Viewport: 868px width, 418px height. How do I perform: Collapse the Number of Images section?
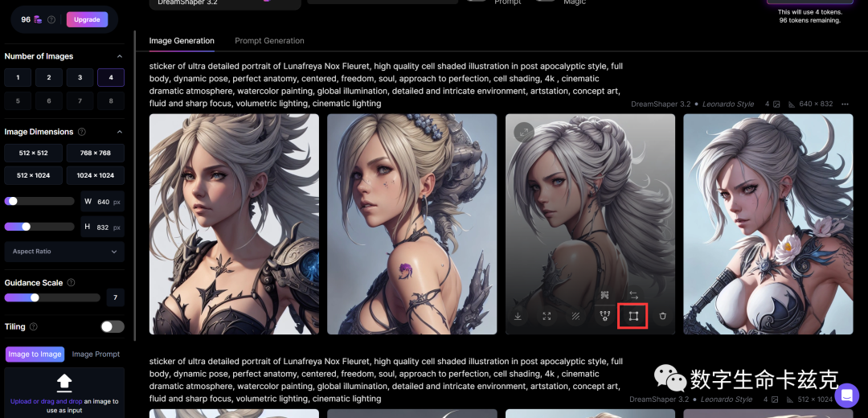120,56
